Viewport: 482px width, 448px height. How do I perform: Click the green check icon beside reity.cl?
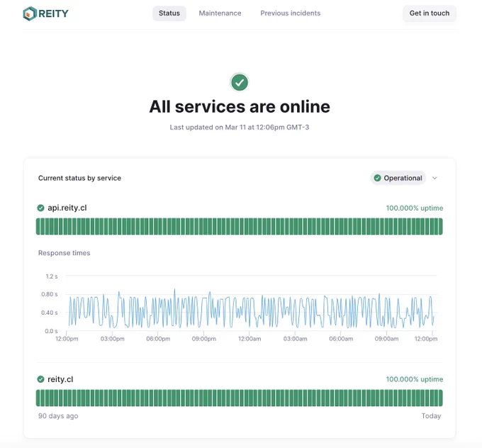click(40, 379)
